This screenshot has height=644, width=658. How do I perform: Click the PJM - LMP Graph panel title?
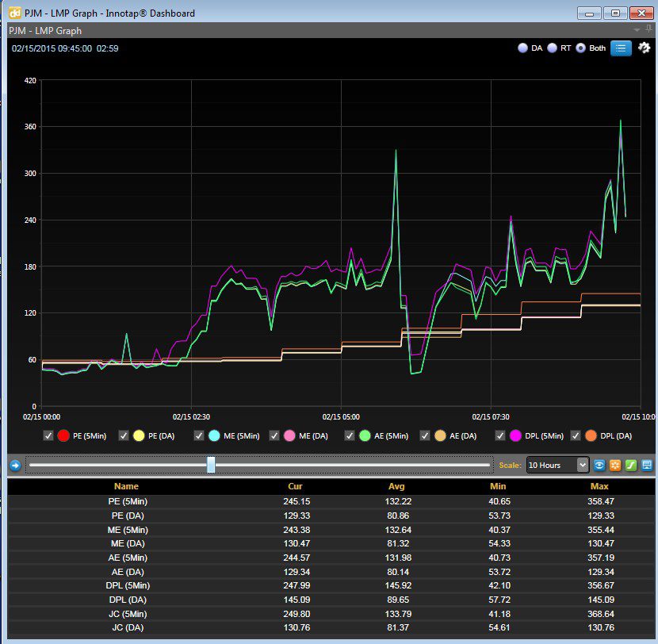pos(45,31)
